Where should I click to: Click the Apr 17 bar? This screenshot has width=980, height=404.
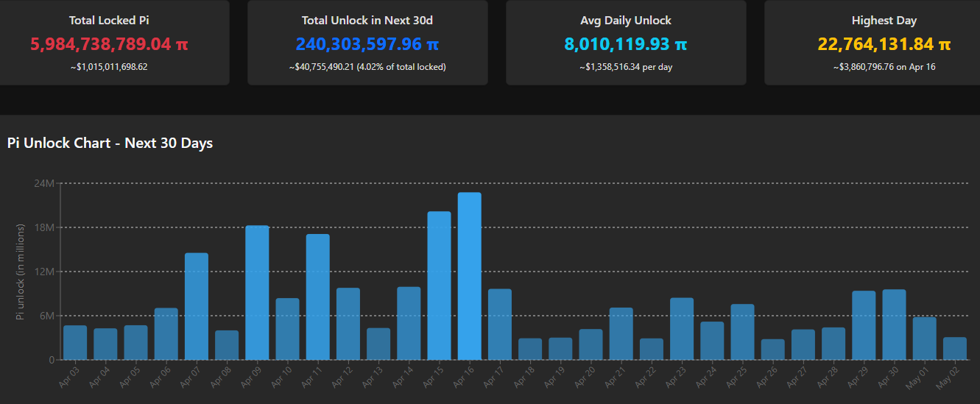point(500,324)
